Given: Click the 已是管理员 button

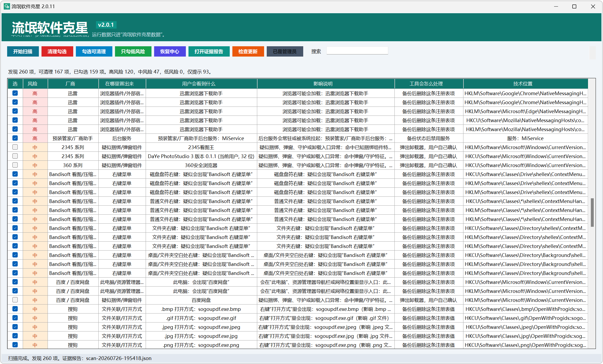Looking at the screenshot, I should 285,52.
